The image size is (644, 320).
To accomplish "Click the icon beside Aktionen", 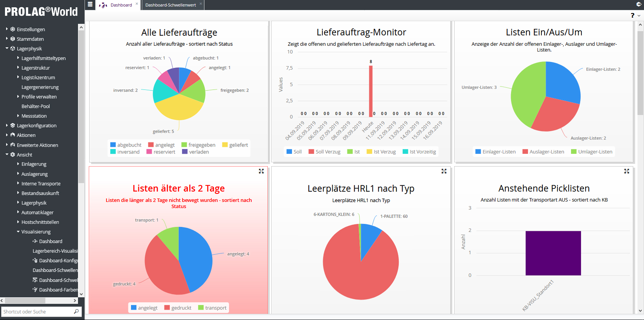I will 13,135.
